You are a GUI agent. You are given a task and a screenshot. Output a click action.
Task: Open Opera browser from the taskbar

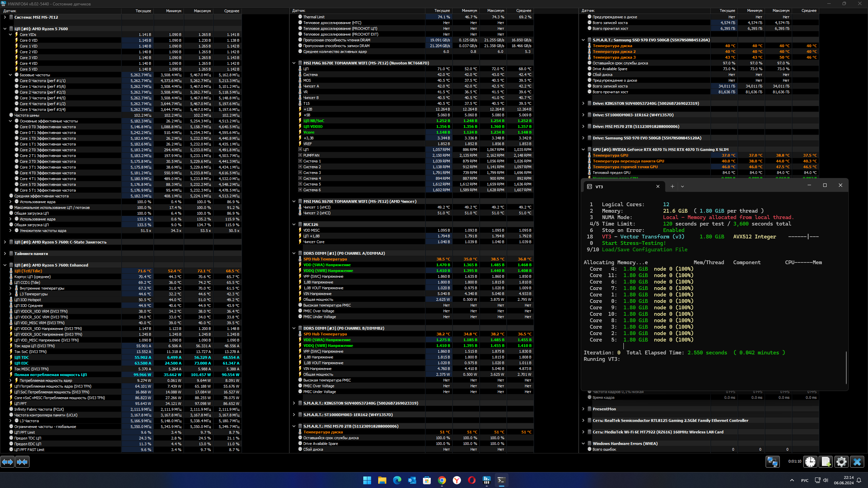click(471, 480)
